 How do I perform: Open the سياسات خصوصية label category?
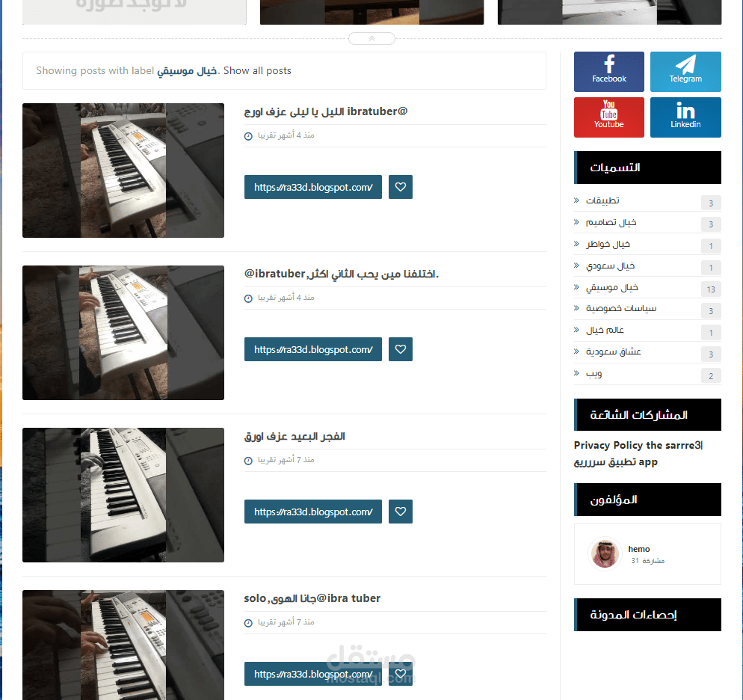pyautogui.click(x=620, y=309)
